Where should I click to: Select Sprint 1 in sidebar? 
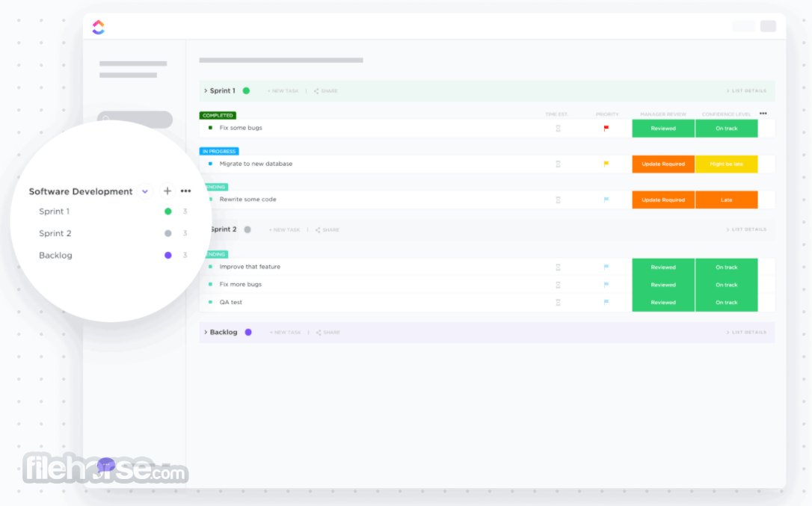(x=55, y=212)
